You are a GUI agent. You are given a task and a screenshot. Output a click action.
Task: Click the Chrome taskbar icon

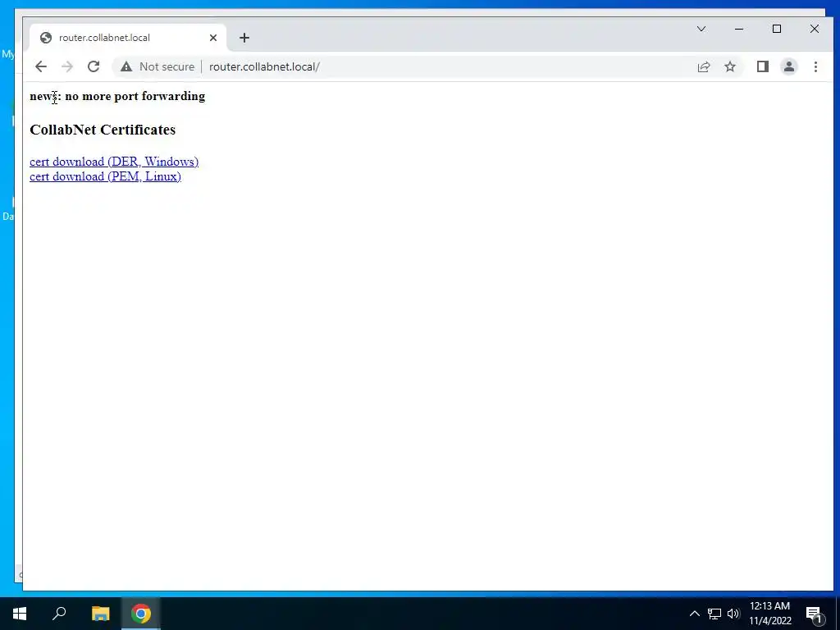pyautogui.click(x=141, y=614)
